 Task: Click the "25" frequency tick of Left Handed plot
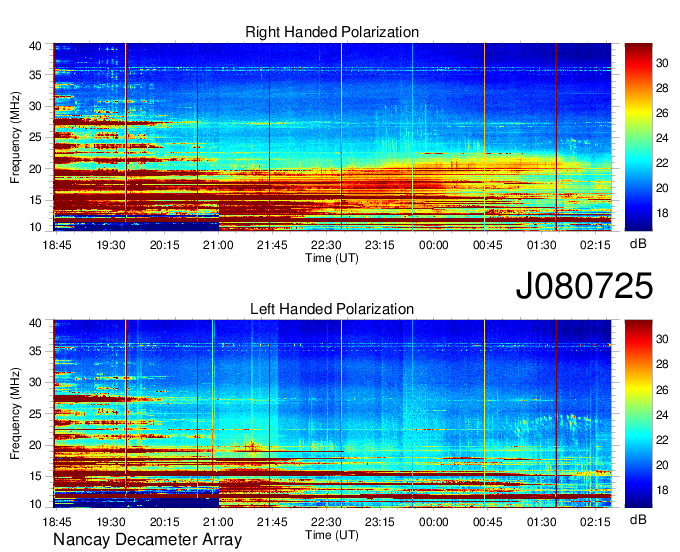(35, 414)
